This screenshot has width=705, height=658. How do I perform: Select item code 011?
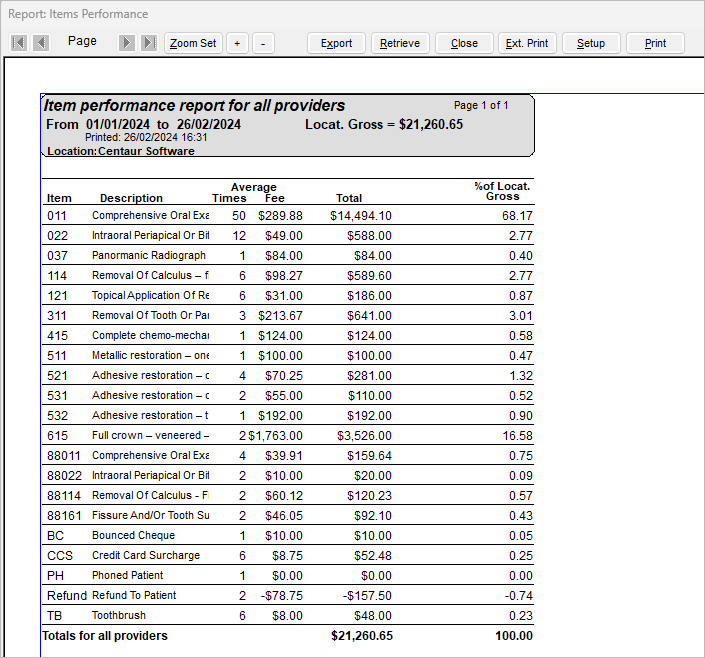[57, 215]
